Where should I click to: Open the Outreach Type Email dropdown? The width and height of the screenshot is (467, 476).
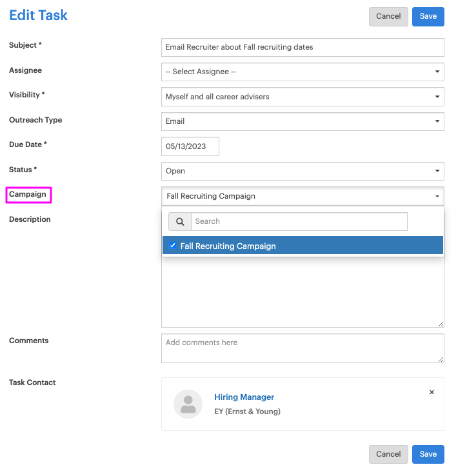(303, 121)
